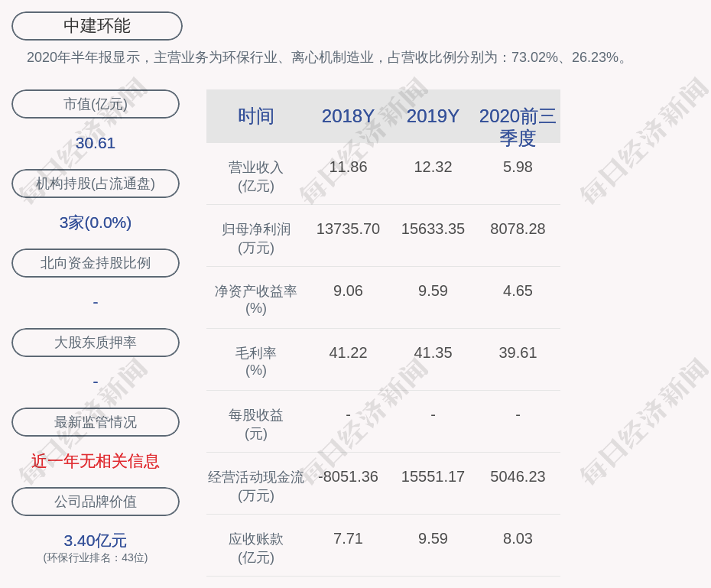This screenshot has width=711, height=588.
Task: Click the 环保行业排名:43位 ranking text
Action: 95,559
